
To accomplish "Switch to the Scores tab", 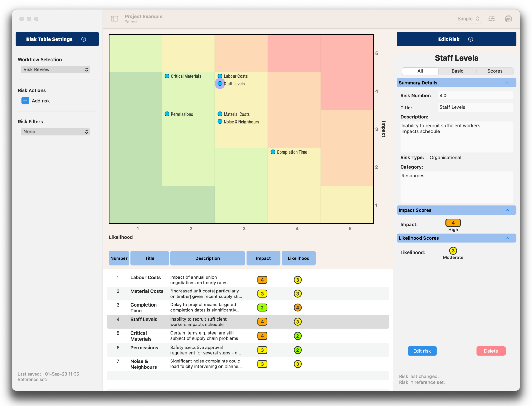I will pyautogui.click(x=495, y=71).
